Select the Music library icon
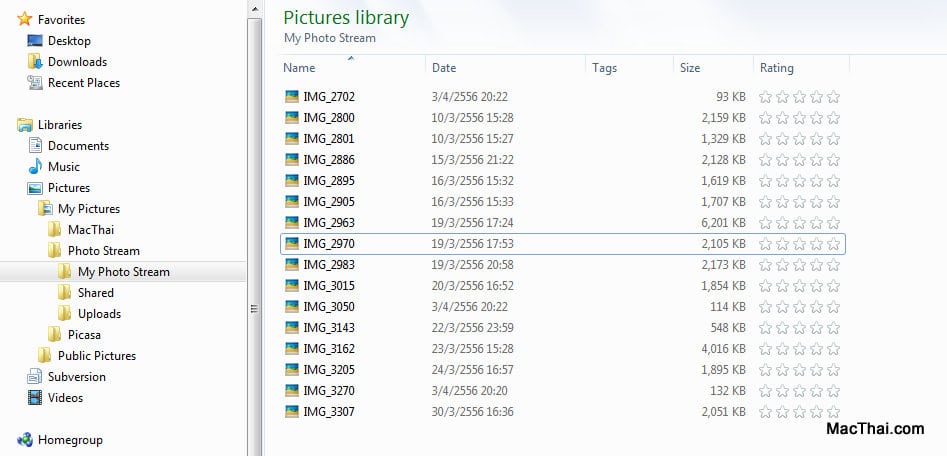The height and width of the screenshot is (456, 947). click(35, 167)
